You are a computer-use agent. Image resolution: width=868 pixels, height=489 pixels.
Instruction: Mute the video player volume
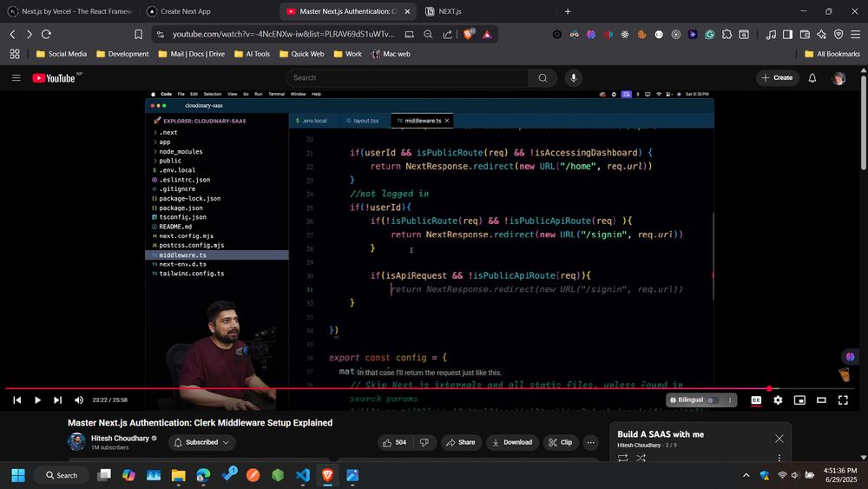(79, 400)
